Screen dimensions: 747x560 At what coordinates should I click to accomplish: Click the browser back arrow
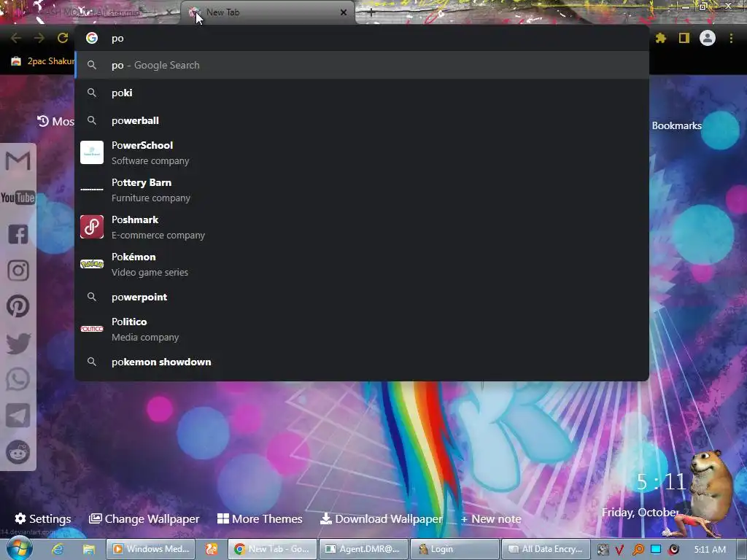(16, 38)
